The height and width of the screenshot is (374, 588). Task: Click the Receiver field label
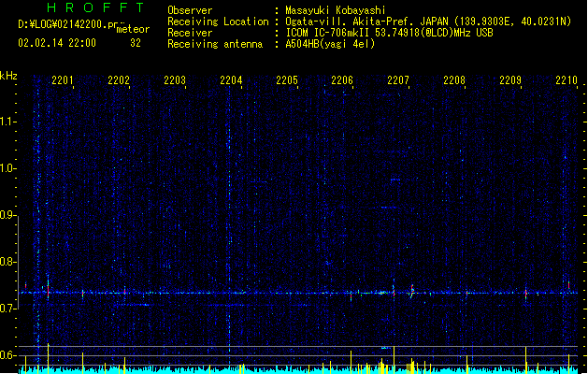(x=190, y=33)
